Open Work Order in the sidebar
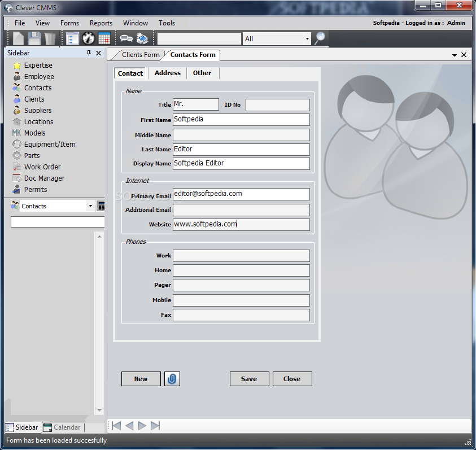 point(42,167)
